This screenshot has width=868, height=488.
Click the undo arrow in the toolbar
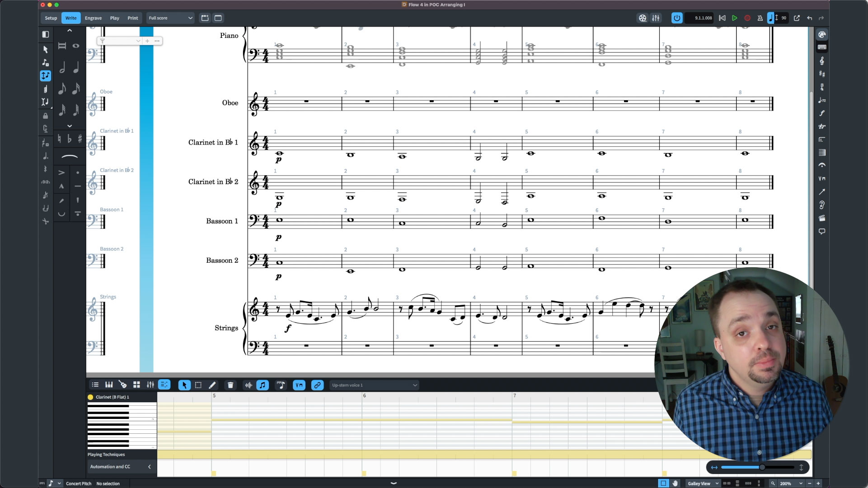click(x=809, y=18)
